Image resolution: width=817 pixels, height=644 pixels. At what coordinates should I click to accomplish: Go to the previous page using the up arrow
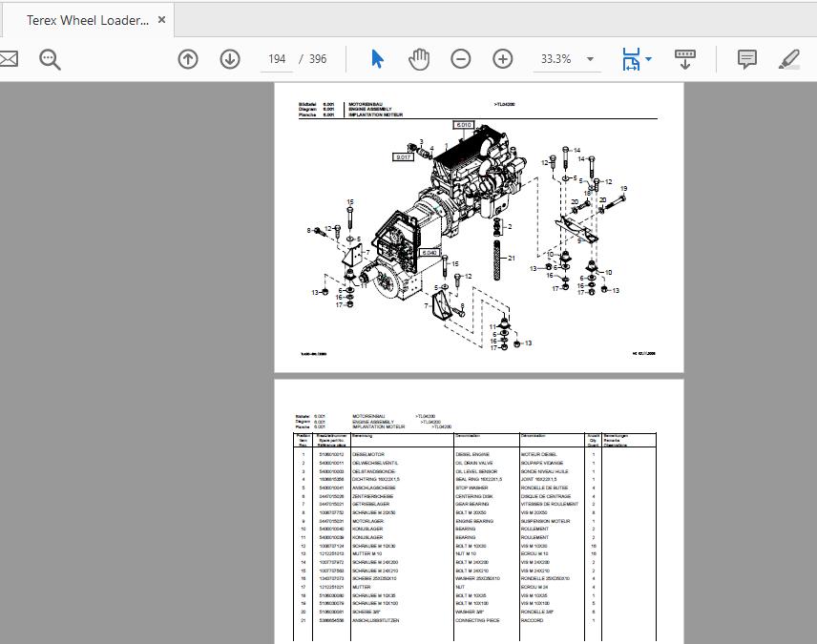pyautogui.click(x=188, y=58)
